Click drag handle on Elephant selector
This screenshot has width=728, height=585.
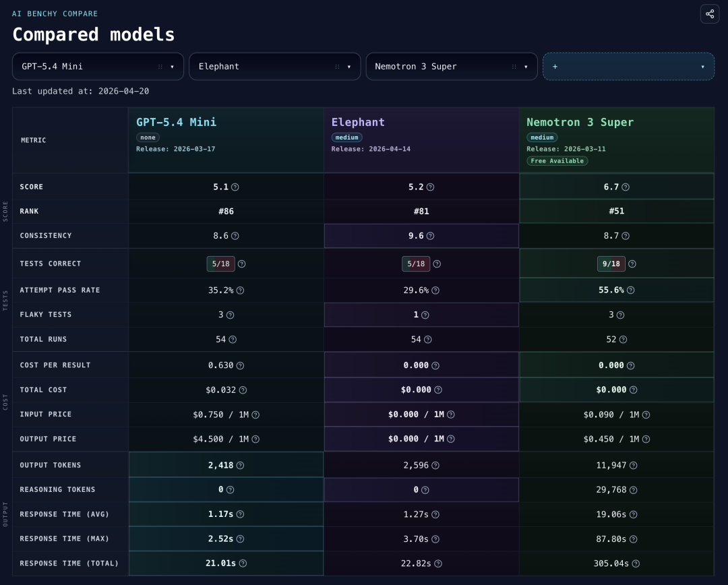click(337, 67)
